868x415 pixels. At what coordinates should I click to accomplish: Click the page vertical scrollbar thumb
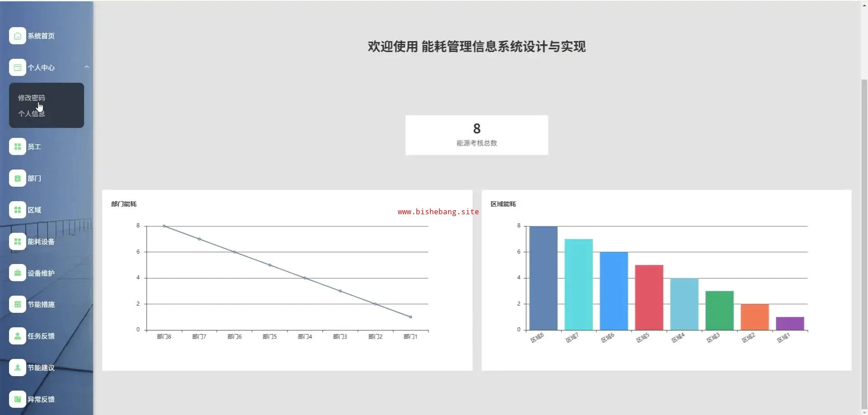pos(864,244)
